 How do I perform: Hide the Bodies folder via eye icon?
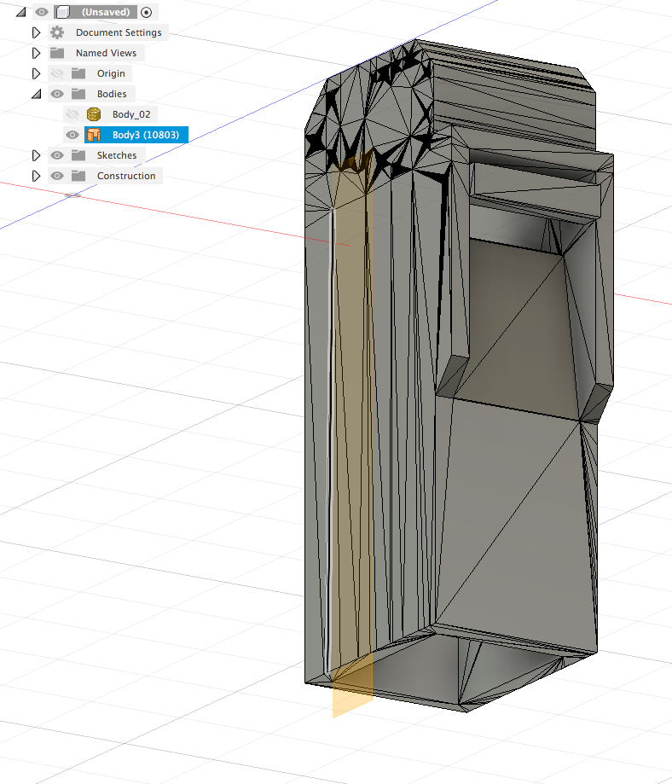coord(57,94)
